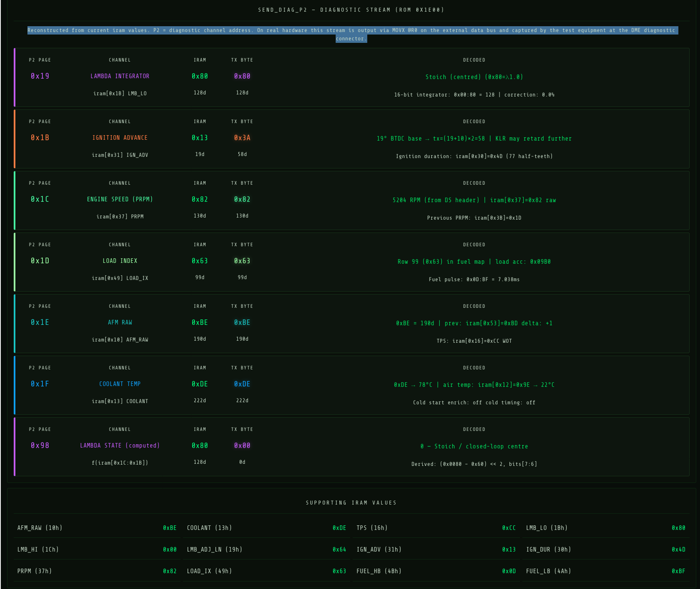Click 'iram[0x37] PRPM' source label
The height and width of the screenshot is (589, 700).
tap(120, 217)
